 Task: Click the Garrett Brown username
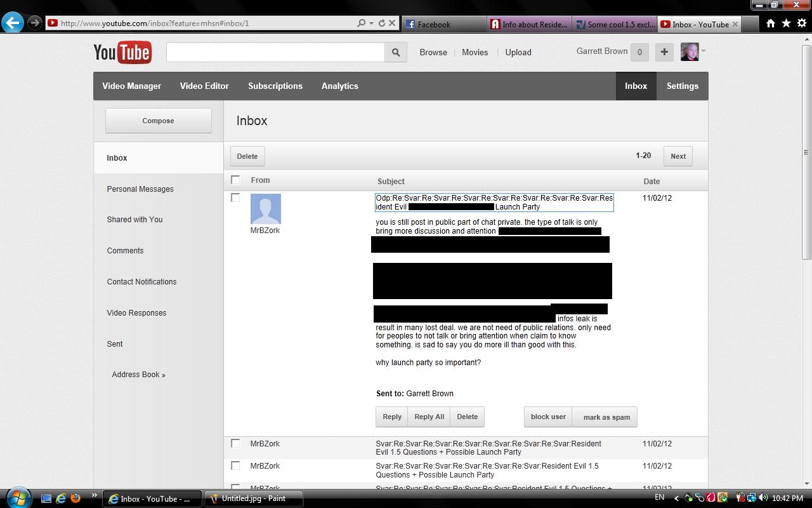click(x=602, y=51)
